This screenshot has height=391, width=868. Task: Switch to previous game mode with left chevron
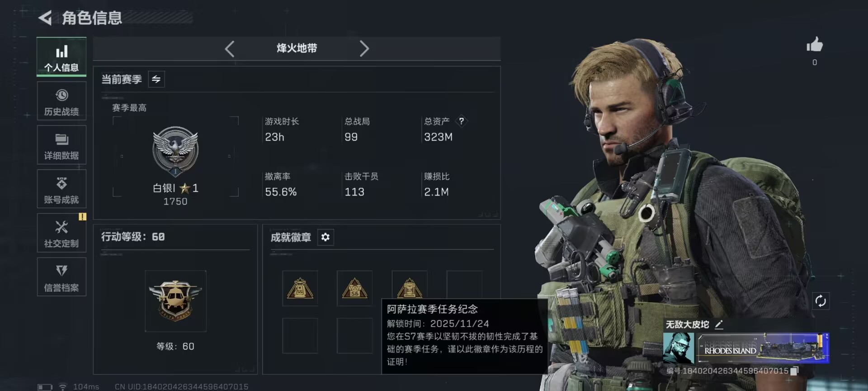tap(230, 48)
